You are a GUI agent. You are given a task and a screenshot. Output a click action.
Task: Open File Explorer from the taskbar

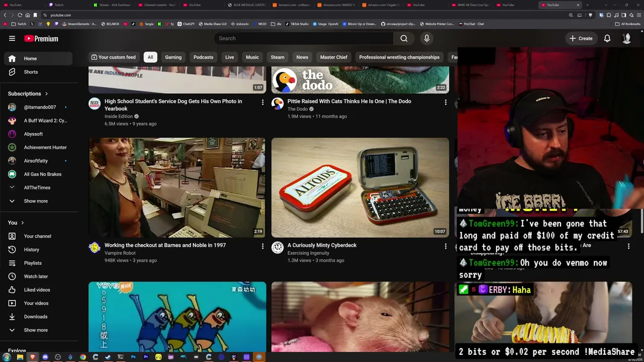tap(20, 357)
